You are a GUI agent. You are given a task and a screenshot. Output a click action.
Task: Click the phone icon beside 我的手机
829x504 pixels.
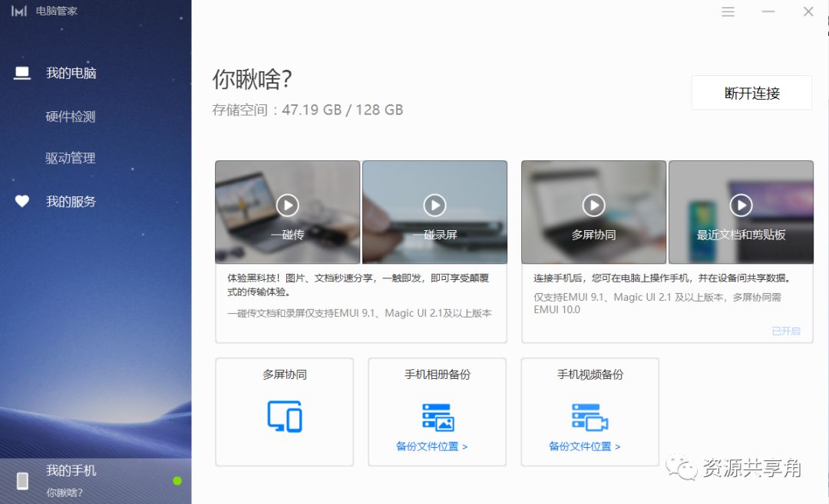click(x=22, y=481)
